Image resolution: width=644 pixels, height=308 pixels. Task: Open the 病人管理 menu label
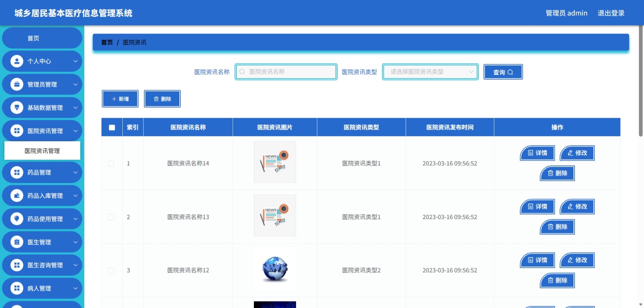(x=39, y=288)
